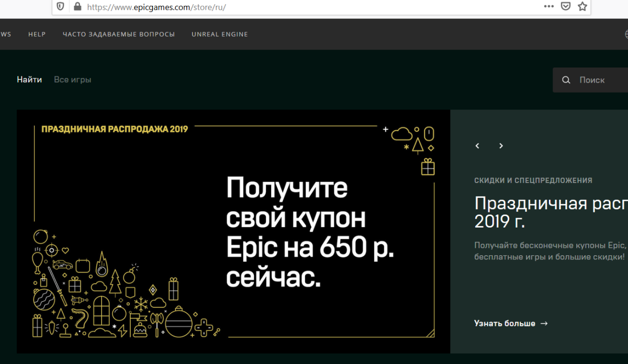View site info via padlock icon
Image resolution: width=628 pixels, height=364 pixels.
(x=77, y=7)
